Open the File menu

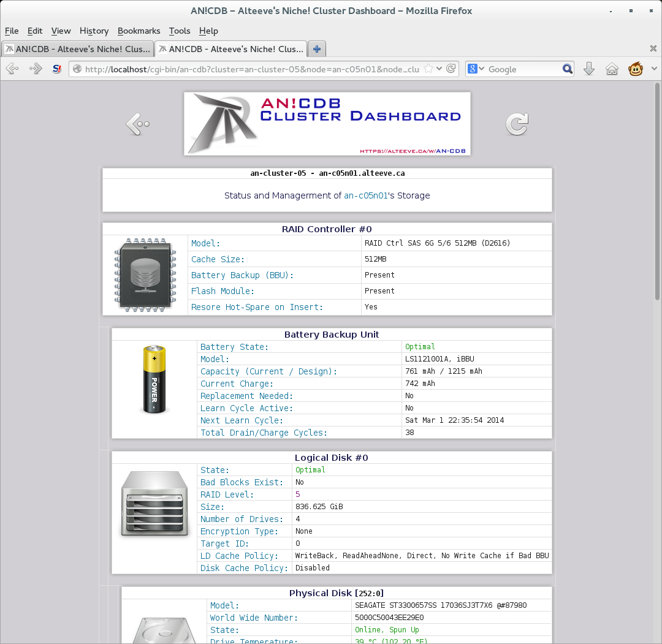(x=12, y=31)
